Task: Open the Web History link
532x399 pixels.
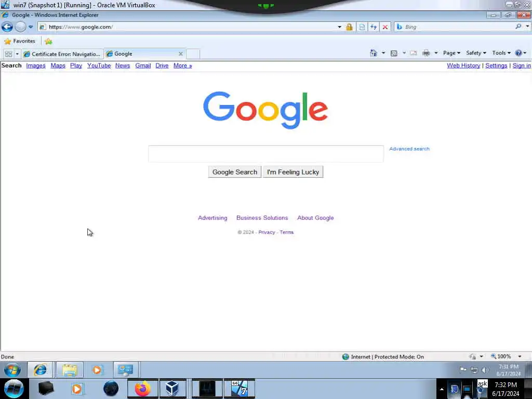Action: pos(463,65)
